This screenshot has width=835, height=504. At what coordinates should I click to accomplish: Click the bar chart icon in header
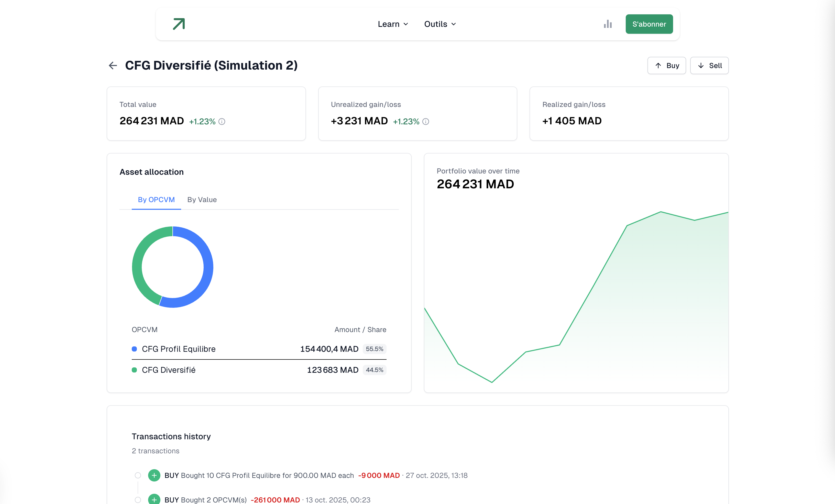pos(608,24)
